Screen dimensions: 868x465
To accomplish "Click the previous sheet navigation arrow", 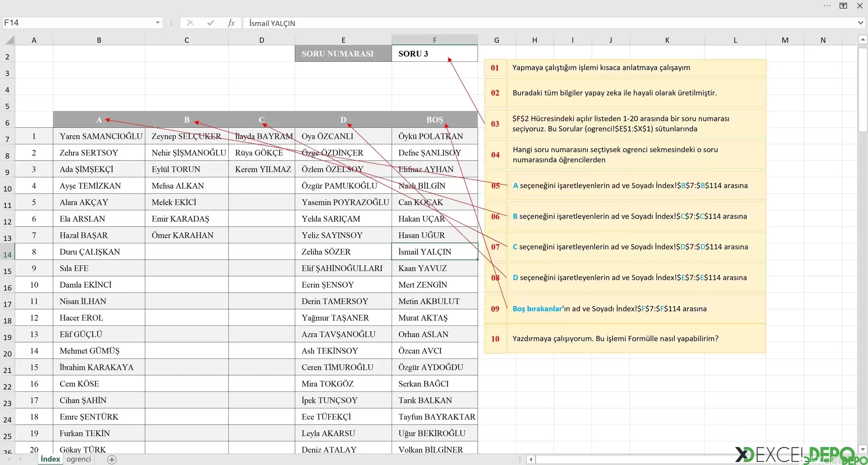I will tap(9, 459).
